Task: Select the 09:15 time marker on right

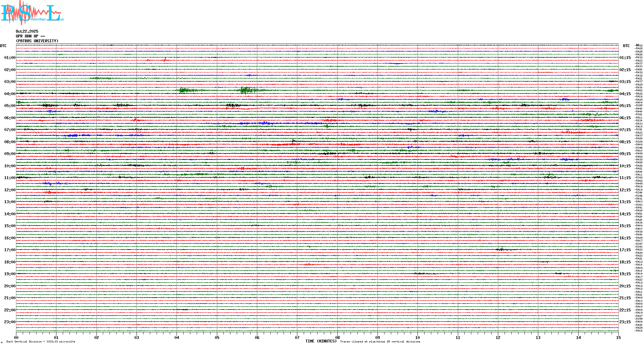Action: click(x=625, y=154)
